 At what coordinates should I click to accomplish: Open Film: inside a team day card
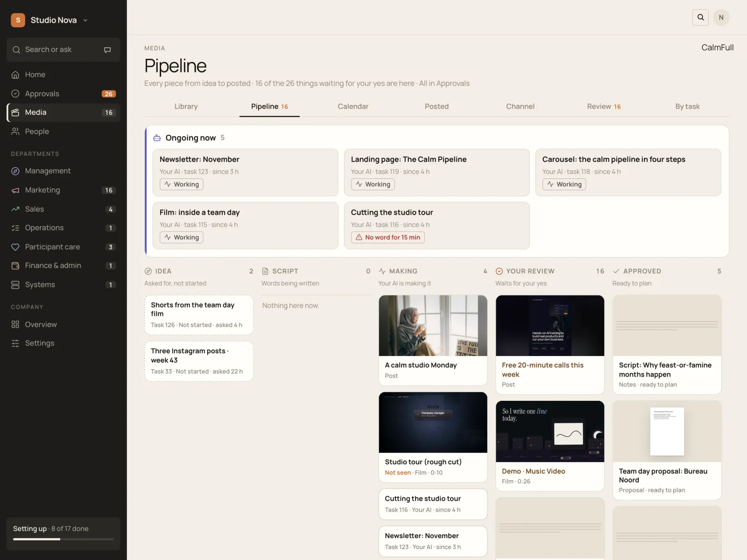[x=245, y=225]
